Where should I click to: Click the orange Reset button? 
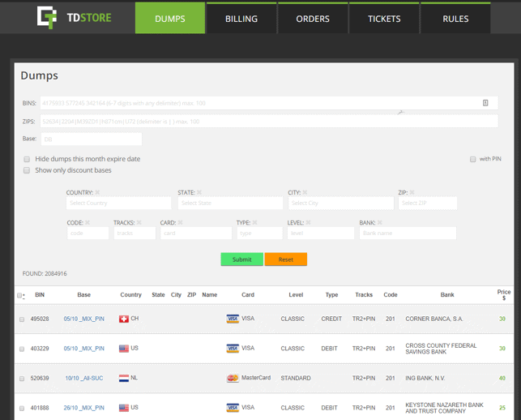click(x=286, y=259)
